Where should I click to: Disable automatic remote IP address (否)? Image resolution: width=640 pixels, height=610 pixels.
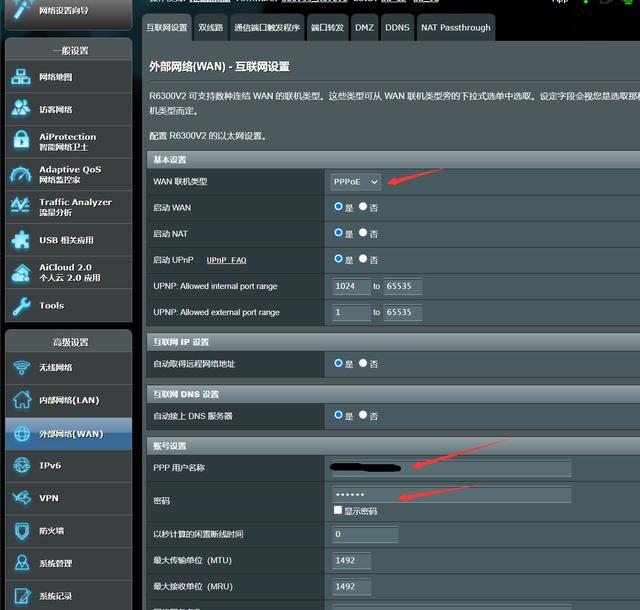(x=363, y=363)
